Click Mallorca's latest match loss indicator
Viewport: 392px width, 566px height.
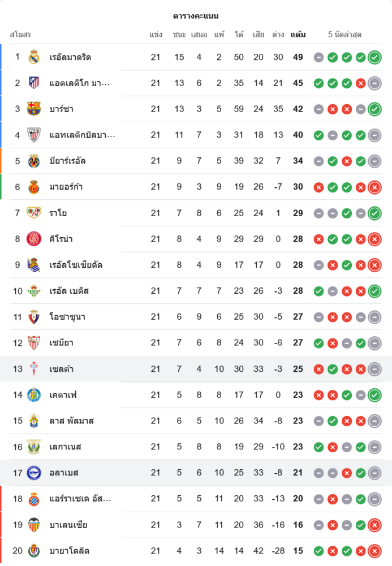click(374, 187)
